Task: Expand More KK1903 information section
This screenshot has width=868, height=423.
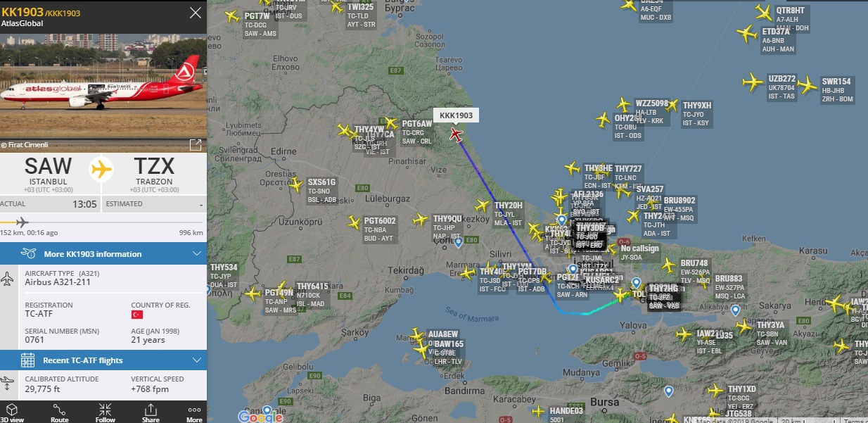Action: (103, 254)
